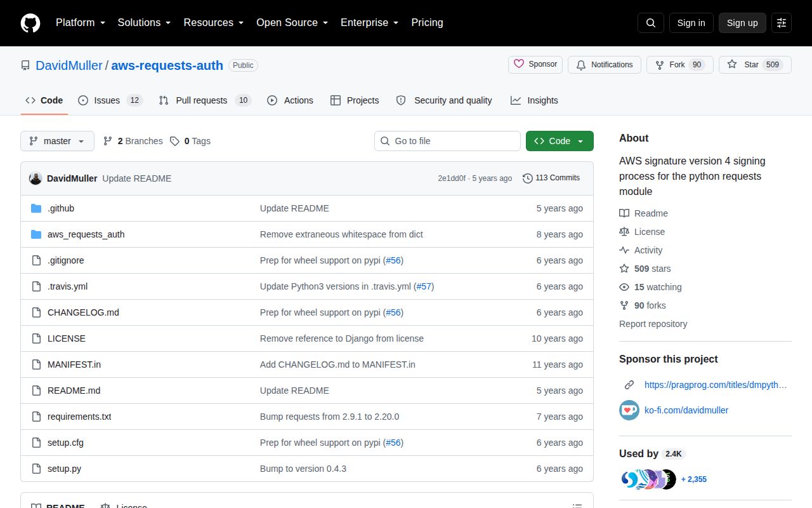Screen dimensions: 812x508
Task: Open aws-requests-auth repository name link
Action: point(167,65)
